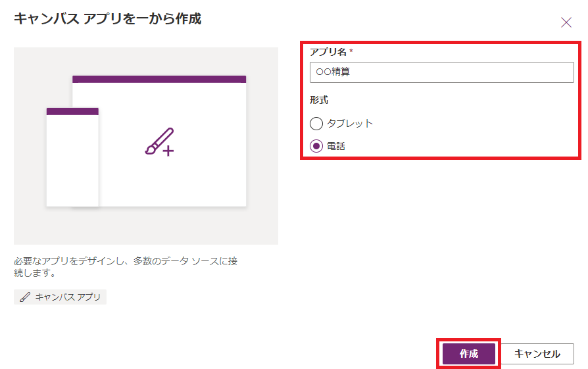Screen dimensions: 588x369
Task: Click the purple header bar of the phone mockup
Action: tap(72, 111)
